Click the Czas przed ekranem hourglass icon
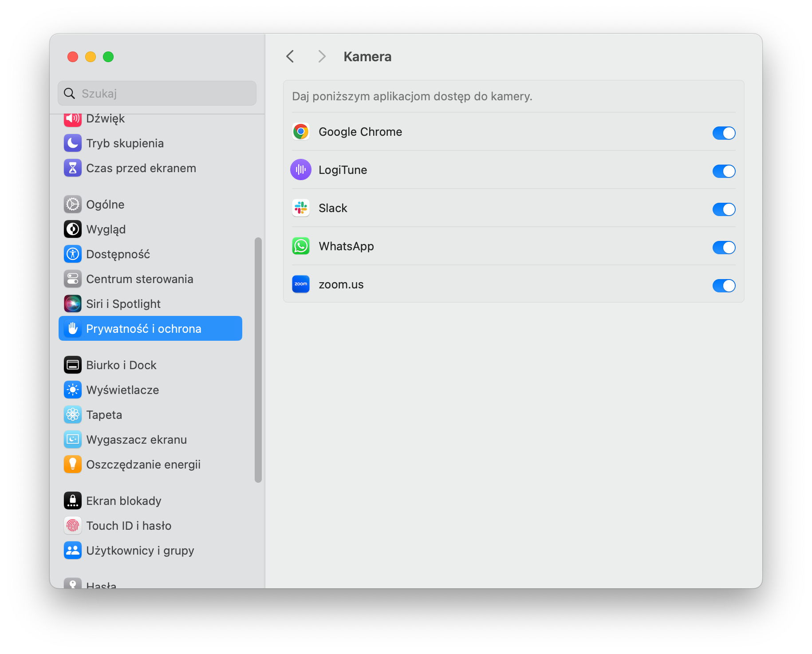 point(72,168)
